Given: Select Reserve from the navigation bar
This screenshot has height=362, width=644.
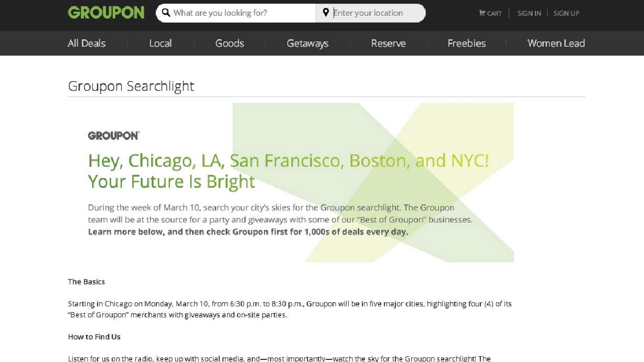Looking at the screenshot, I should (388, 43).
